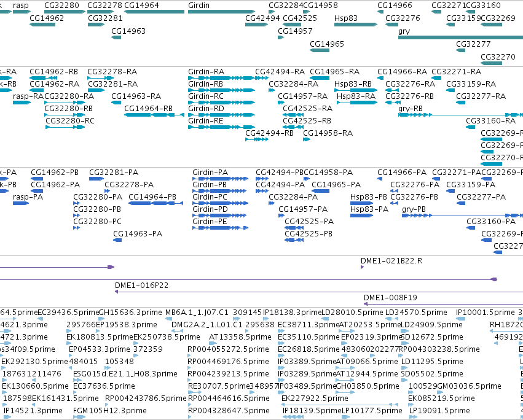Select protein Girdin-PE
This screenshot has width=523, height=420.
click(x=221, y=228)
